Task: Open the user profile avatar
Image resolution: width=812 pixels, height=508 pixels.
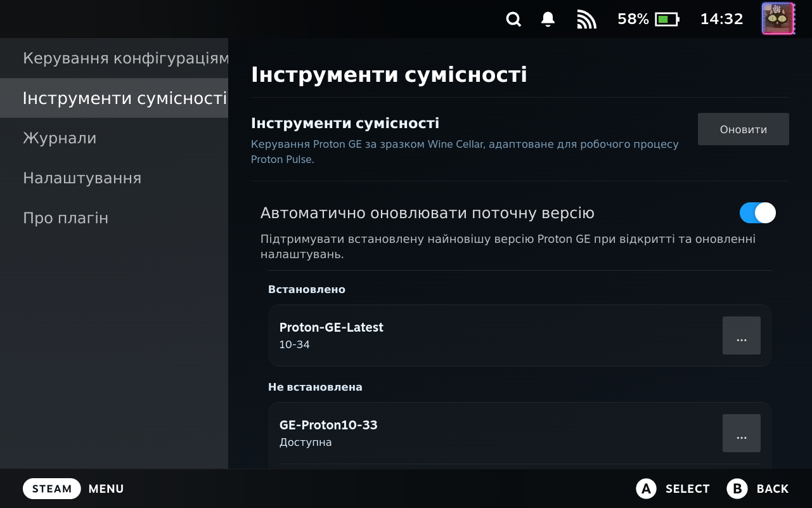Action: coord(778,19)
